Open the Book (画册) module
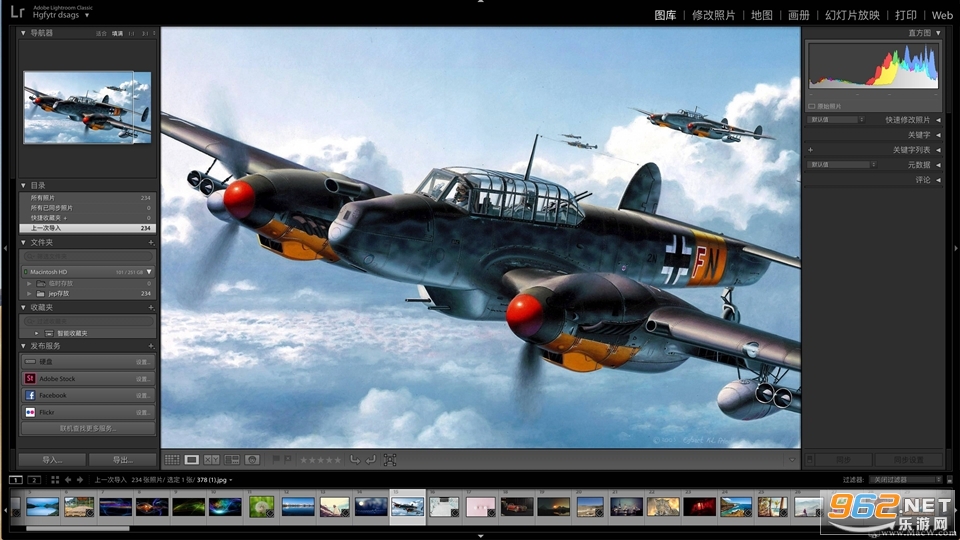This screenshot has height=540, width=960. 798,15
